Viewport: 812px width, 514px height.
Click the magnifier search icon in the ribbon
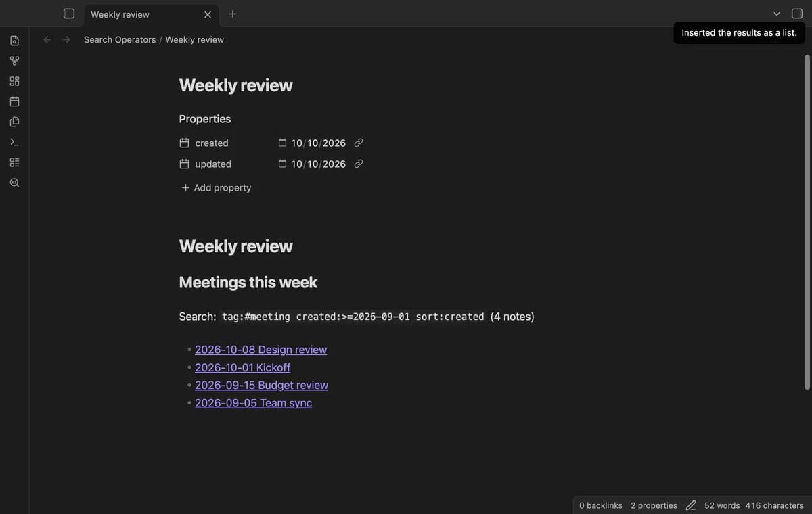(14, 183)
